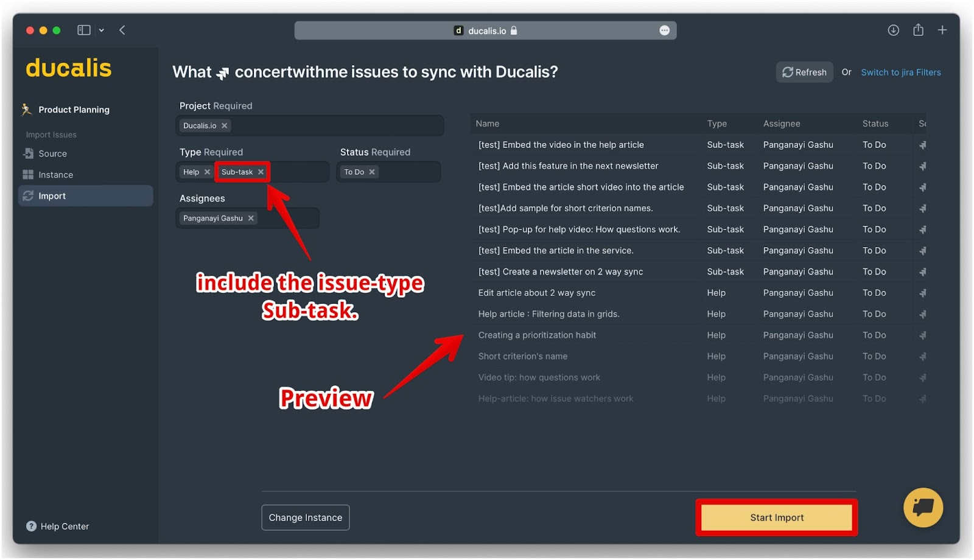The image size is (974, 560).
Task: Remove the To Do status tag
Action: [372, 172]
